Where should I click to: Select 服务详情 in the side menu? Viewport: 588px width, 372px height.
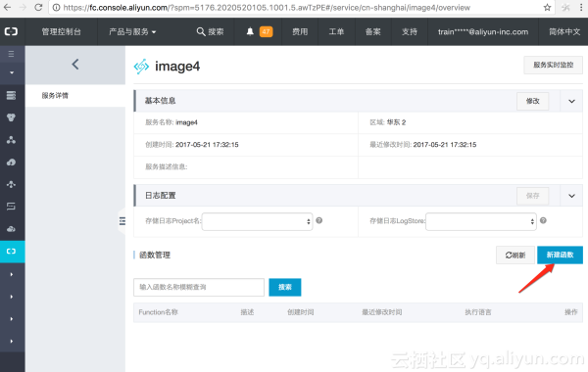click(55, 96)
